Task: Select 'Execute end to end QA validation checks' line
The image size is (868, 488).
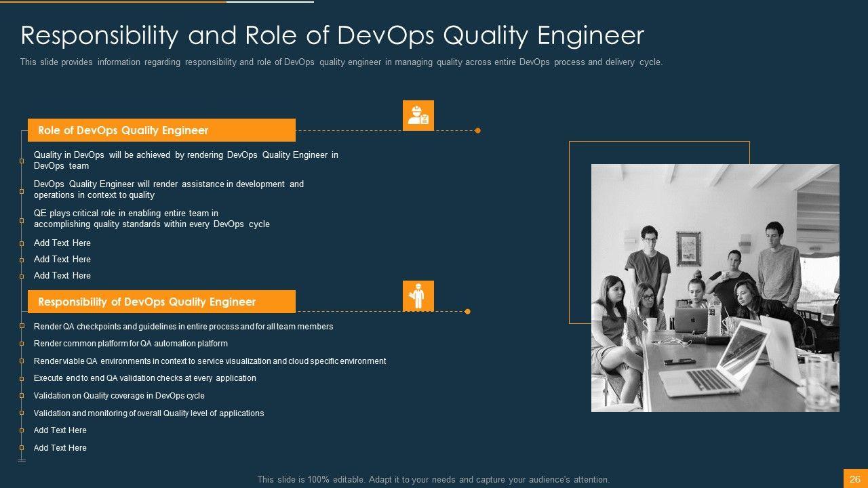Action: pos(145,378)
